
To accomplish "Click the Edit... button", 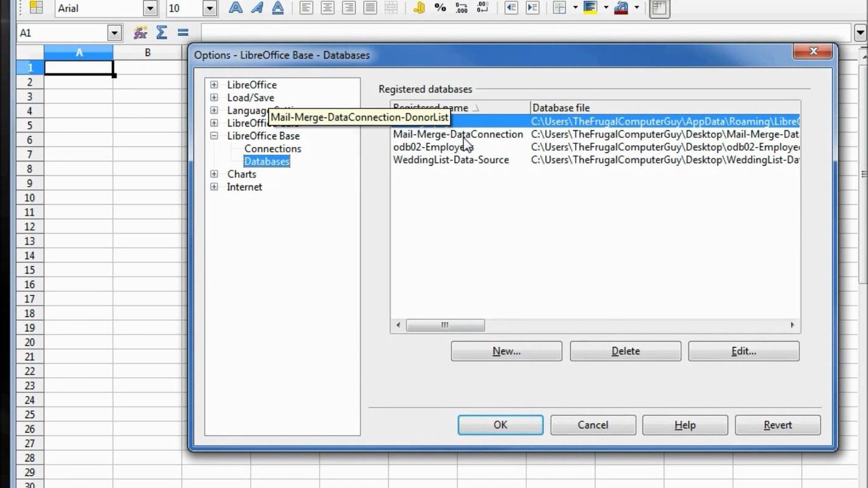I will click(743, 351).
